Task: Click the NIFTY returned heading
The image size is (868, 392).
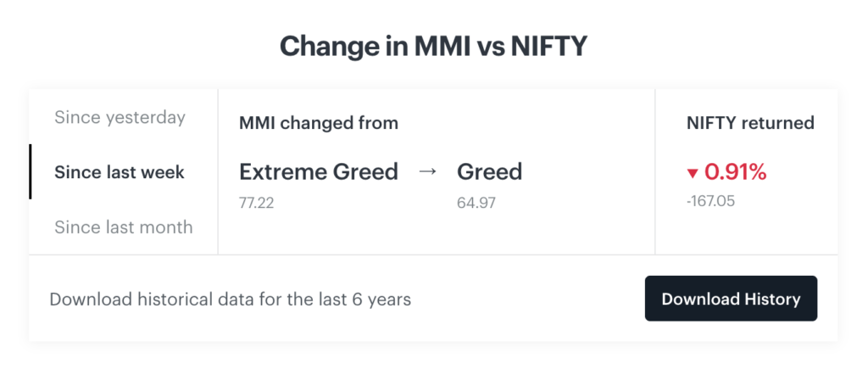Action: pyautogui.click(x=750, y=123)
